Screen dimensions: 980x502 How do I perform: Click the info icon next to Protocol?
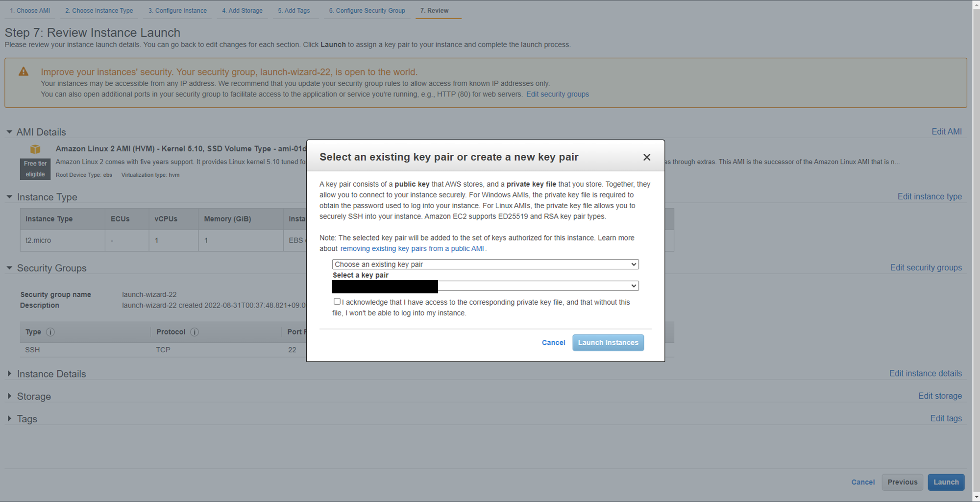click(x=195, y=332)
